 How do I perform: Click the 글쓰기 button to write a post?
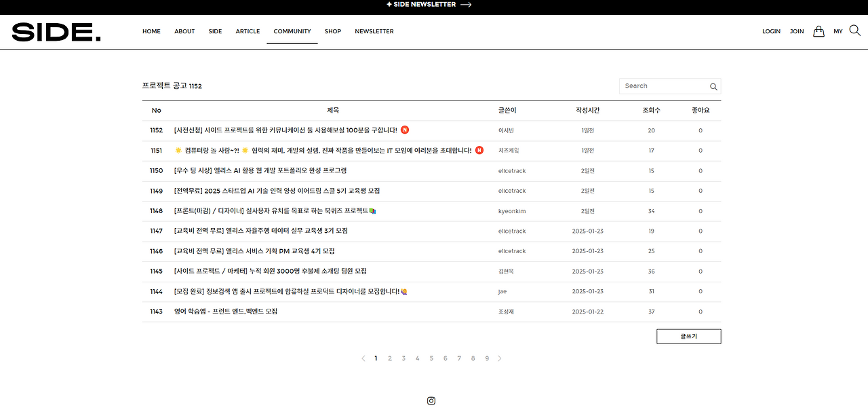click(688, 336)
